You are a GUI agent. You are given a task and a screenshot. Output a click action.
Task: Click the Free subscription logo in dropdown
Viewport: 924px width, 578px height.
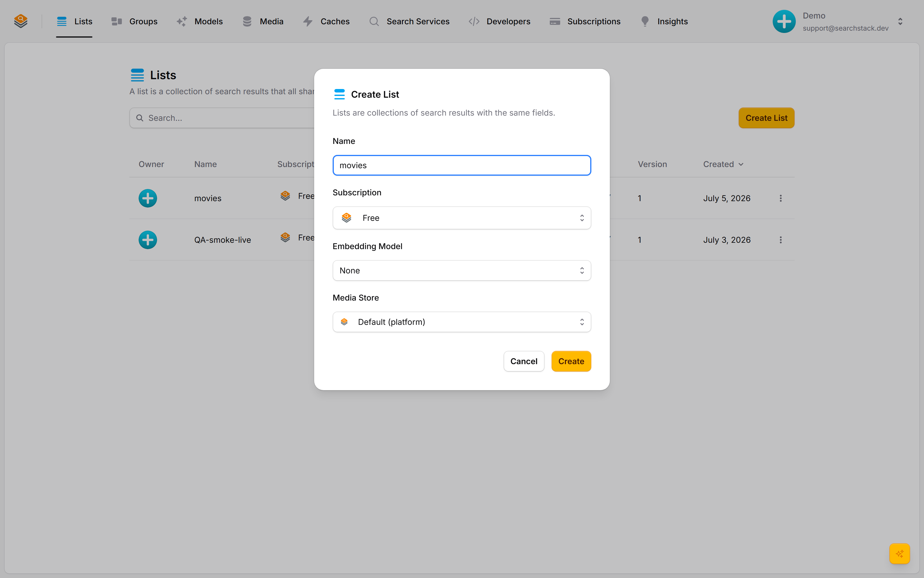(x=346, y=218)
